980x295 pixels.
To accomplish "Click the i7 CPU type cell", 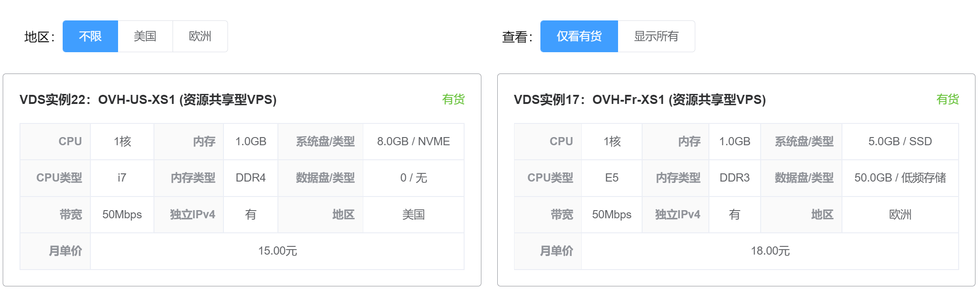I will click(122, 178).
